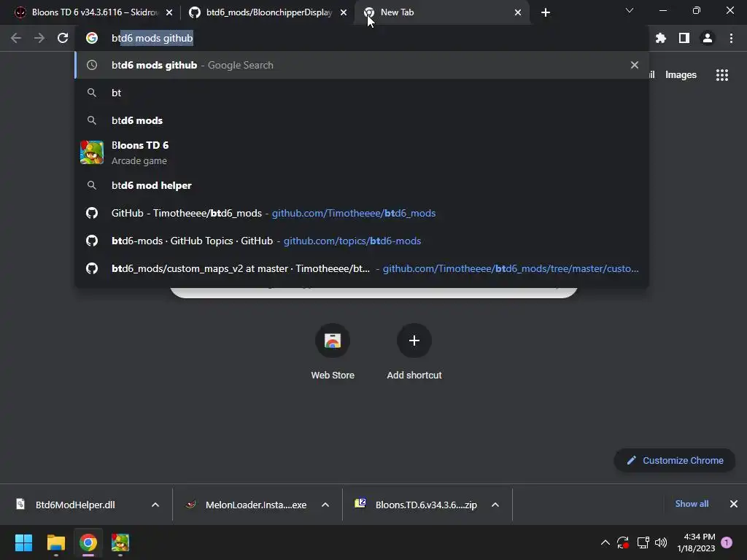
Task: Open File Explorer from the taskbar
Action: click(x=55, y=542)
